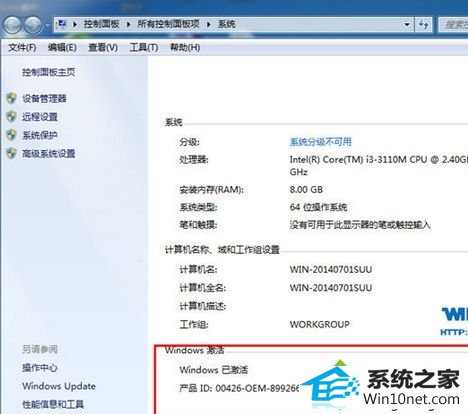468x414 pixels.
Task: Click workgroup value WORKGROUP
Action: pyautogui.click(x=319, y=324)
